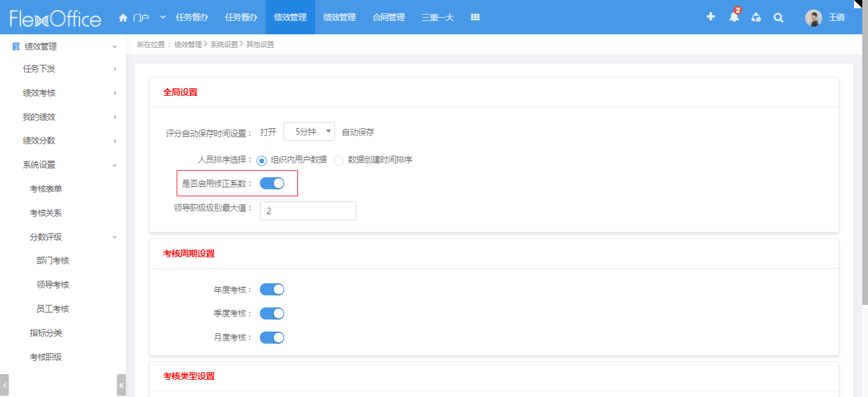Collapse sidebar using double-chevron handle

coord(121,385)
